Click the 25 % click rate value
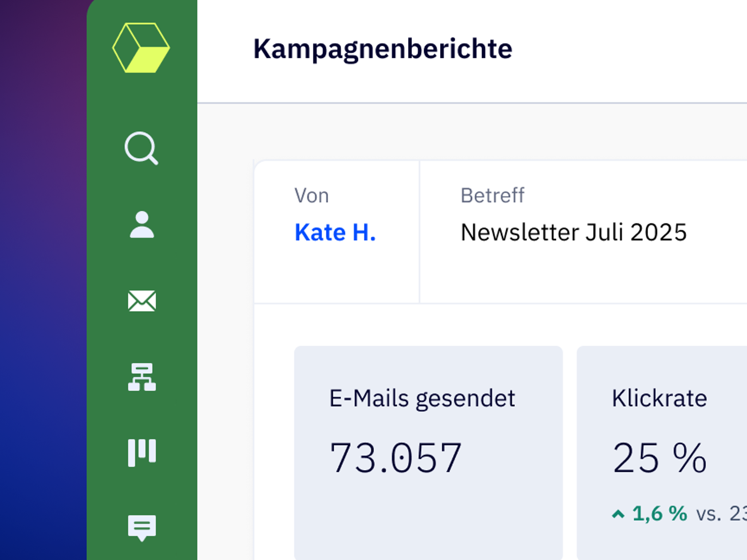Screen dimensions: 747x560 click(x=659, y=458)
